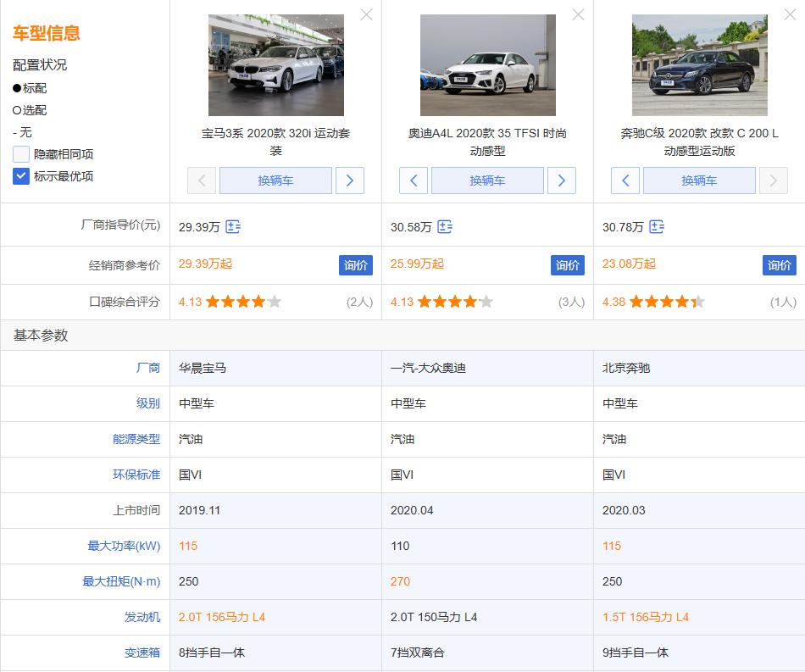
Task: Click 询价 for the 奥迪A4L
Action: 568,264
